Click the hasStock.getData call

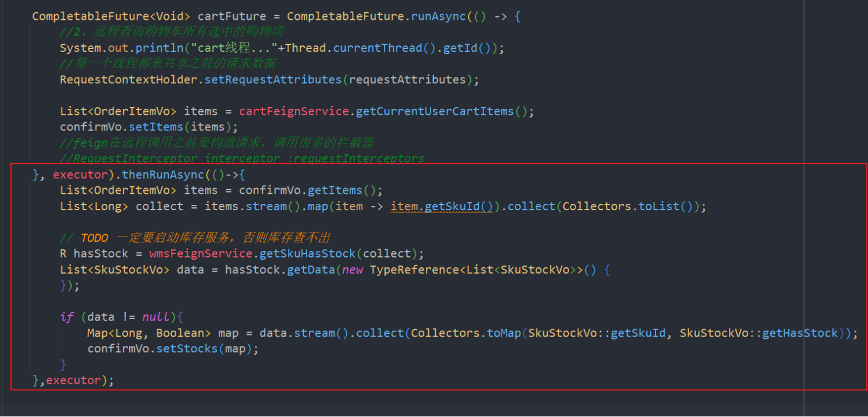(280, 270)
